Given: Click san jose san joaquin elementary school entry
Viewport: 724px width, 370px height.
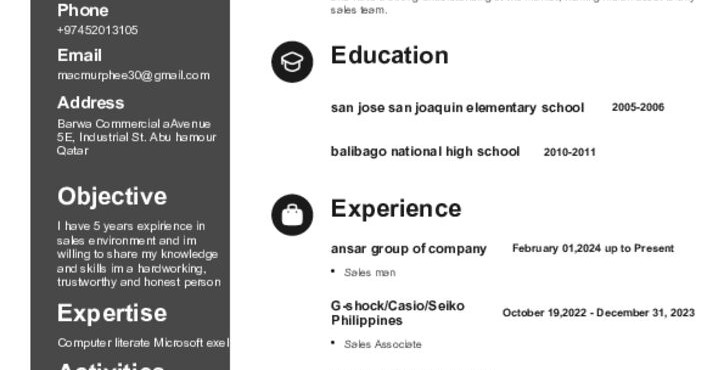Looking at the screenshot, I should tap(457, 108).
